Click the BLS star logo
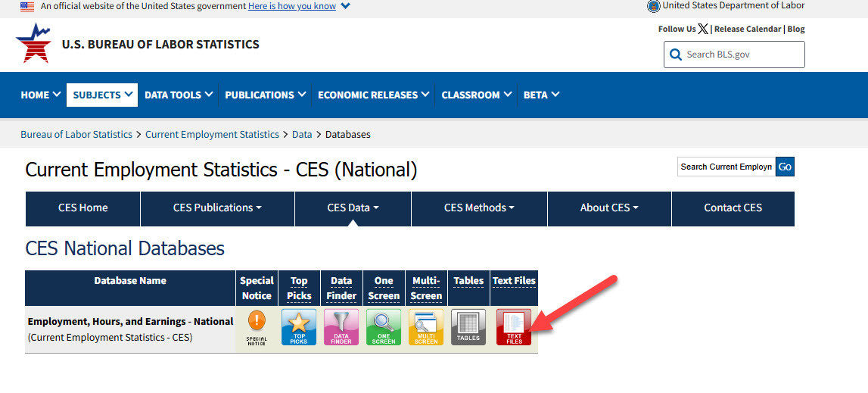Image resolution: width=868 pixels, height=393 pixels. 33,43
